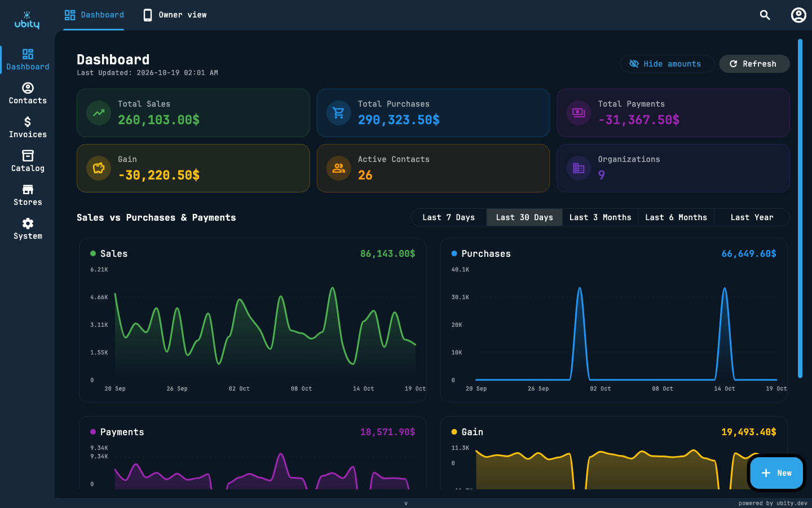Click the vertical page scrollbar
This screenshot has height=508, width=812.
click(800, 208)
